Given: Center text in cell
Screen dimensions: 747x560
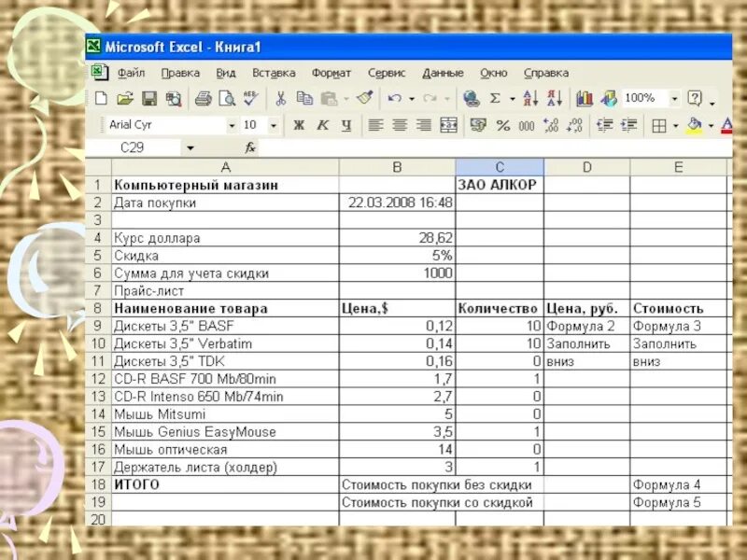Looking at the screenshot, I should pyautogui.click(x=400, y=125).
